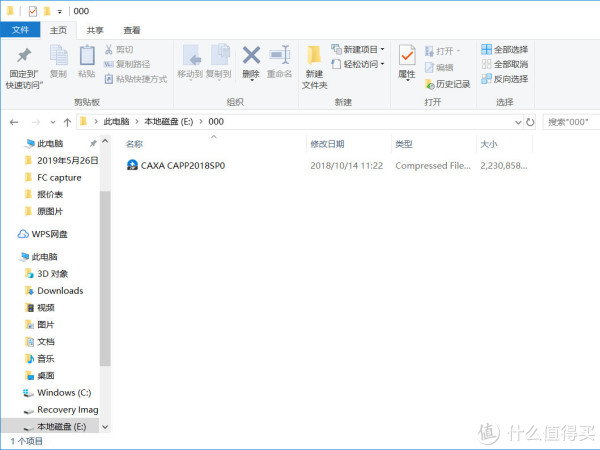Open the 音乐 (Music) folder
Viewport: 600px width, 450px height.
pyautogui.click(x=40, y=358)
